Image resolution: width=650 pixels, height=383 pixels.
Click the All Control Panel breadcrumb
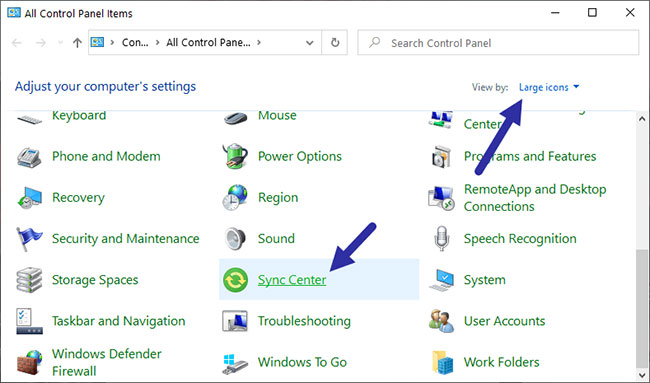208,43
